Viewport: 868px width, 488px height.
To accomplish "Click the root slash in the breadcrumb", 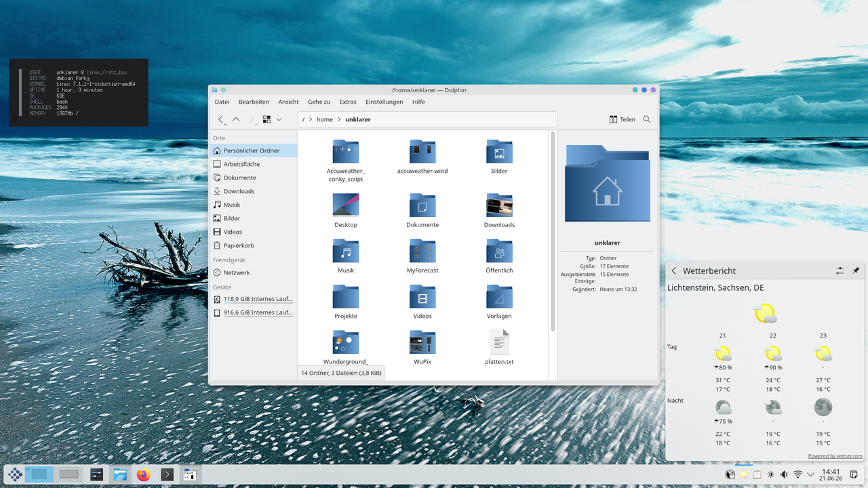I will (303, 119).
